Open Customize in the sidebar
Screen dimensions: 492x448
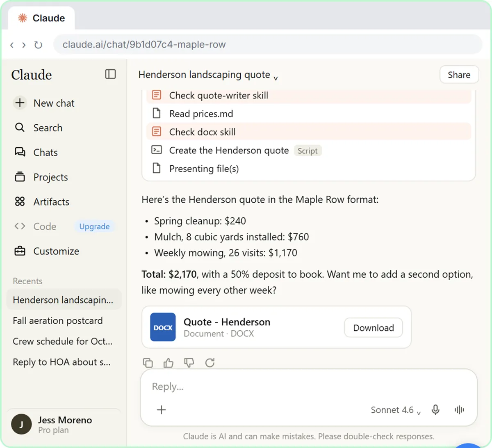click(x=47, y=251)
